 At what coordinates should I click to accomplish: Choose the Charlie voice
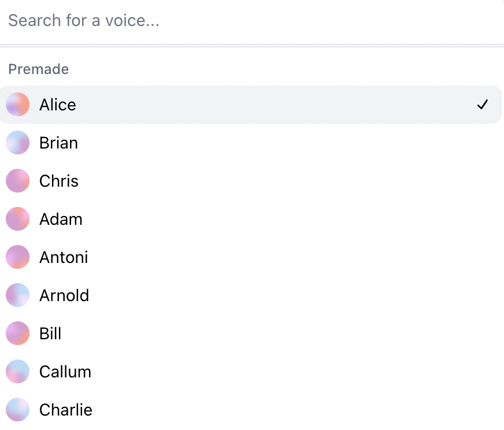(x=251, y=410)
